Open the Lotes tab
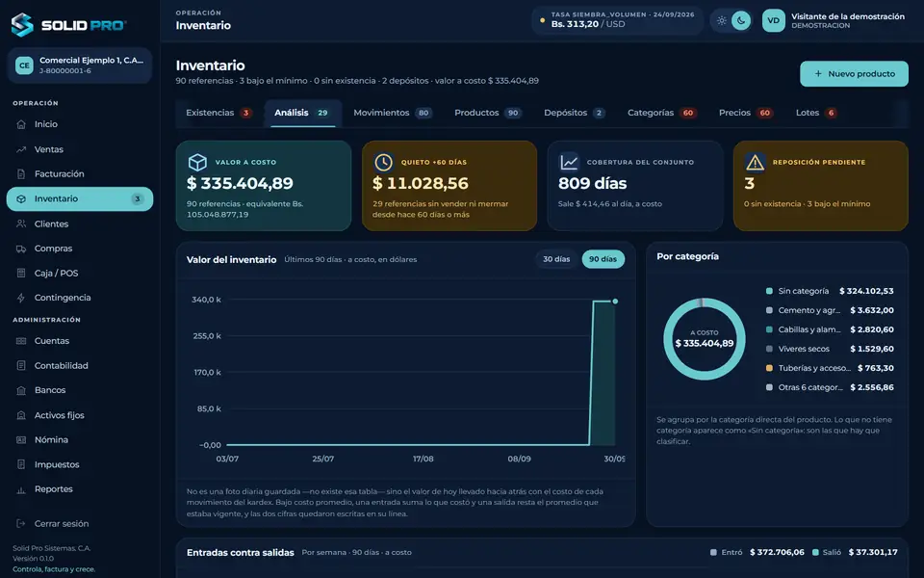The height and width of the screenshot is (578, 924). click(x=816, y=113)
